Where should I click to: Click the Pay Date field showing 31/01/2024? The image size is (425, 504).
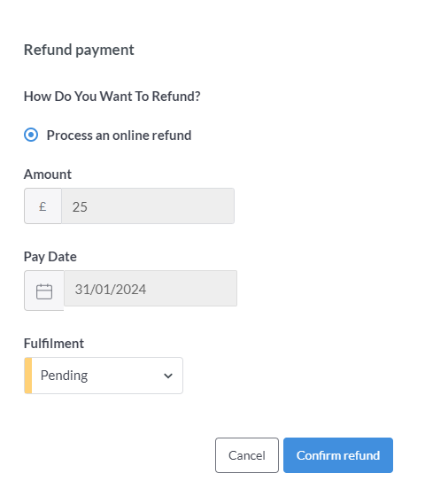click(151, 289)
